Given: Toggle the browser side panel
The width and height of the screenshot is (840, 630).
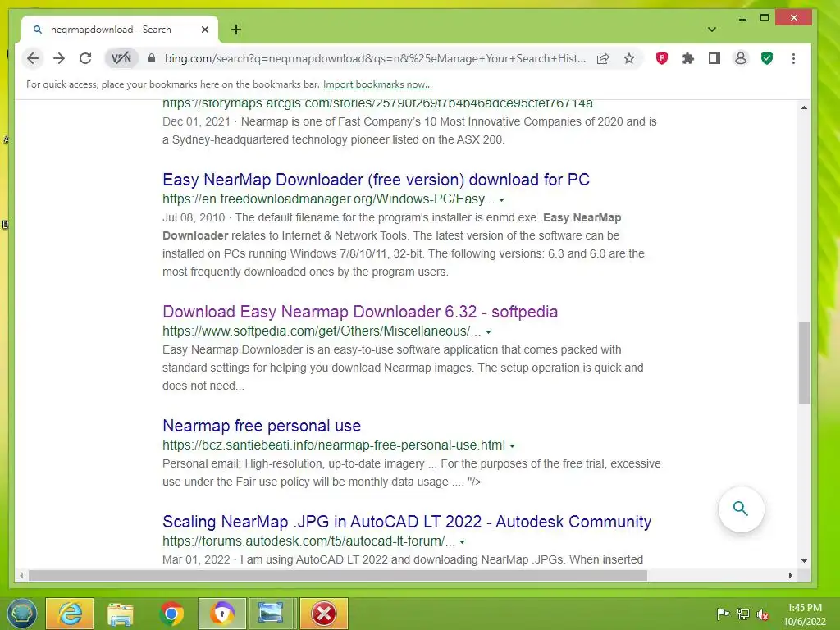Looking at the screenshot, I should 714,58.
